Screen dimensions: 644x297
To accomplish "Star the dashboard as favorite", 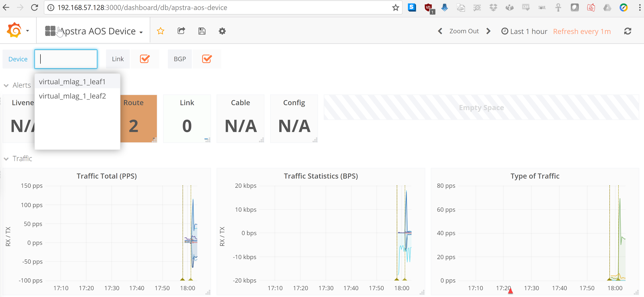I will [x=161, y=31].
